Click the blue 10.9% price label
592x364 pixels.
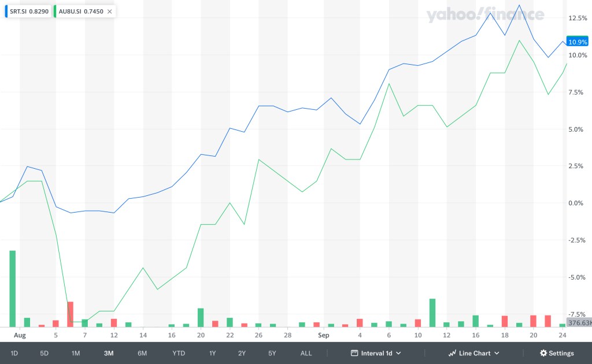tap(578, 42)
